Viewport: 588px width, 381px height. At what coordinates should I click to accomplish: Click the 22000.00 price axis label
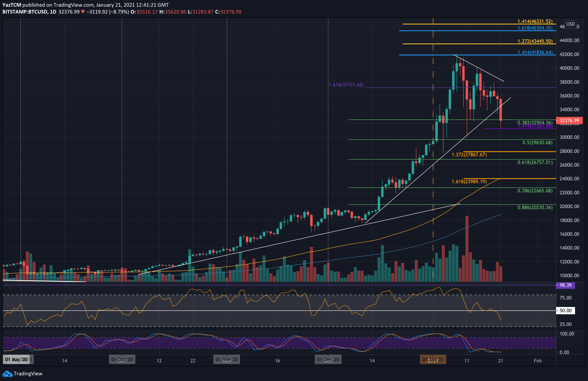pos(569,193)
